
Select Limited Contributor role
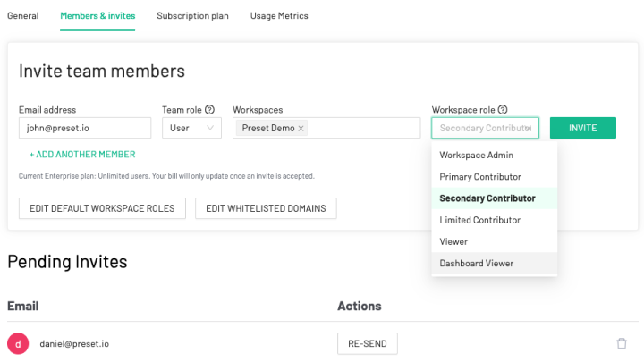479,220
